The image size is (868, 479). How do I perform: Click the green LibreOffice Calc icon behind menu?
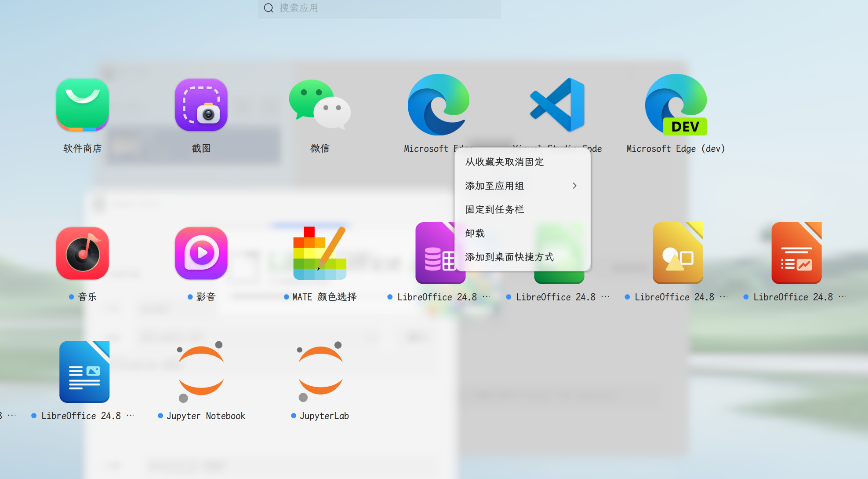click(559, 277)
